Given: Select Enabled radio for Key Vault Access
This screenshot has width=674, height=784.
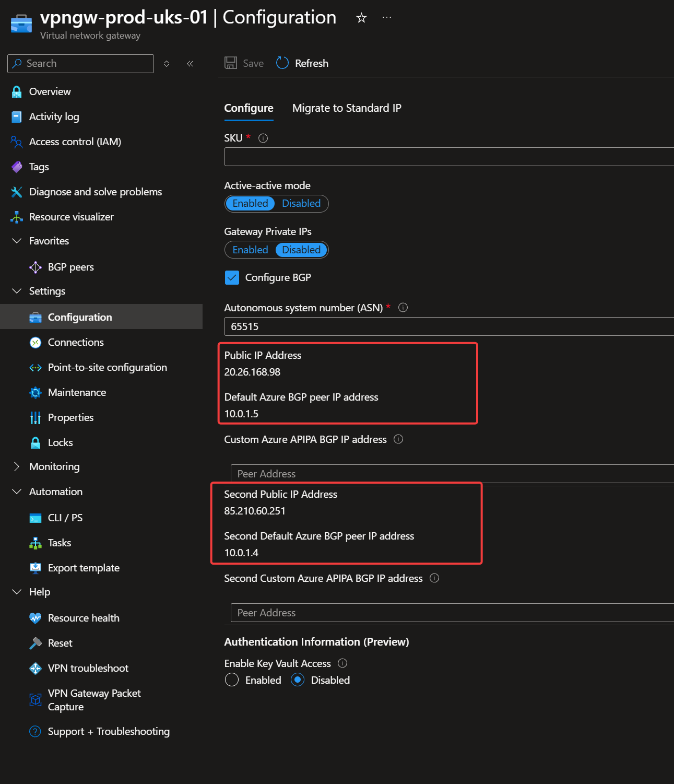Looking at the screenshot, I should pyautogui.click(x=232, y=680).
